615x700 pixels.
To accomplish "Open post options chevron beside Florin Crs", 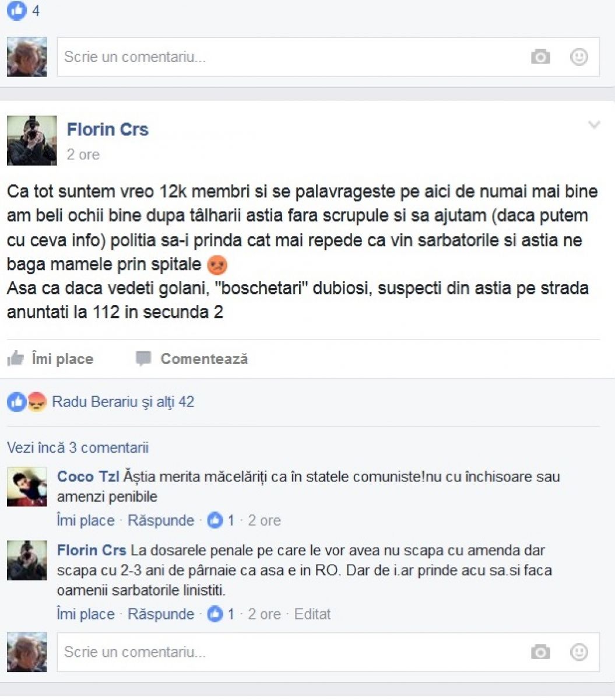I will coord(594,125).
